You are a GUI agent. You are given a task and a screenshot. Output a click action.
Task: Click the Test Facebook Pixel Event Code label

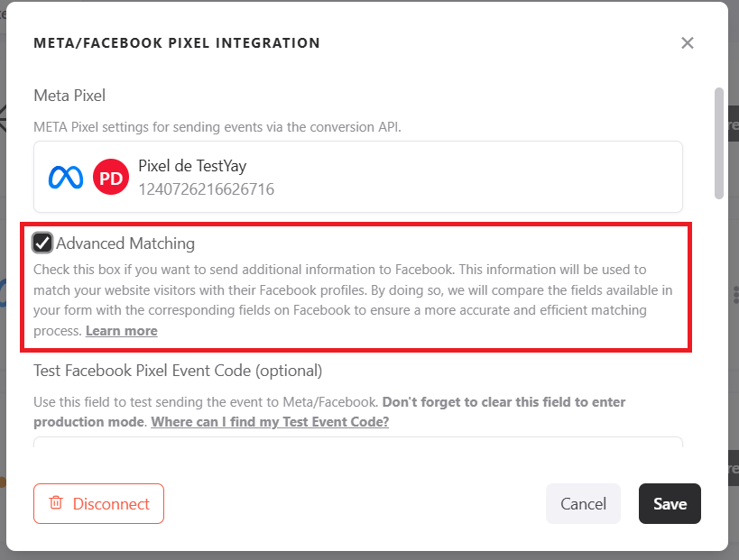[178, 370]
